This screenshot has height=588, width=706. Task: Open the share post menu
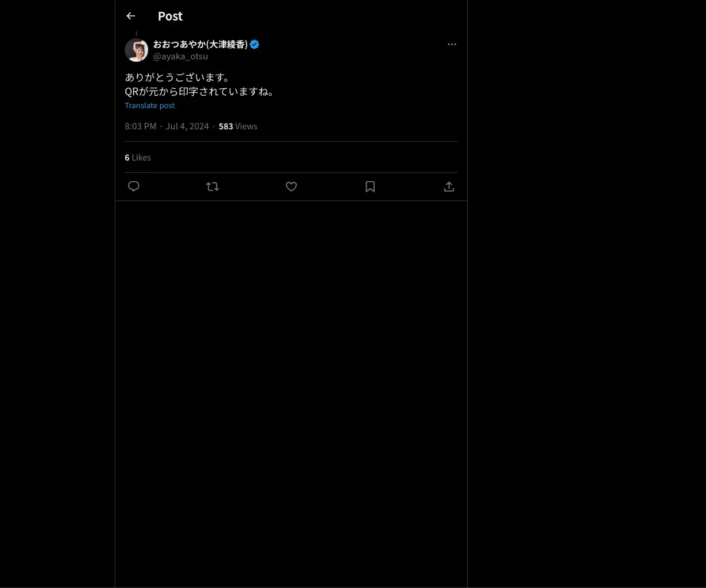449,186
